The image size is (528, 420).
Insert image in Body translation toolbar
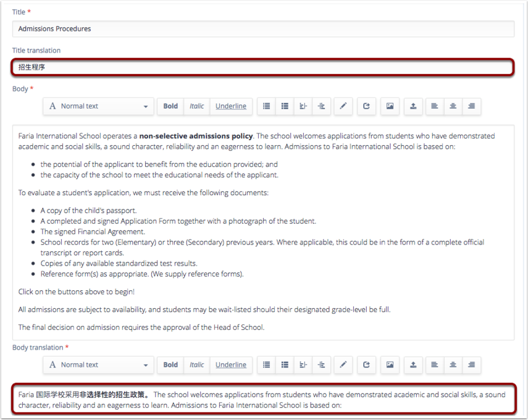coord(390,365)
